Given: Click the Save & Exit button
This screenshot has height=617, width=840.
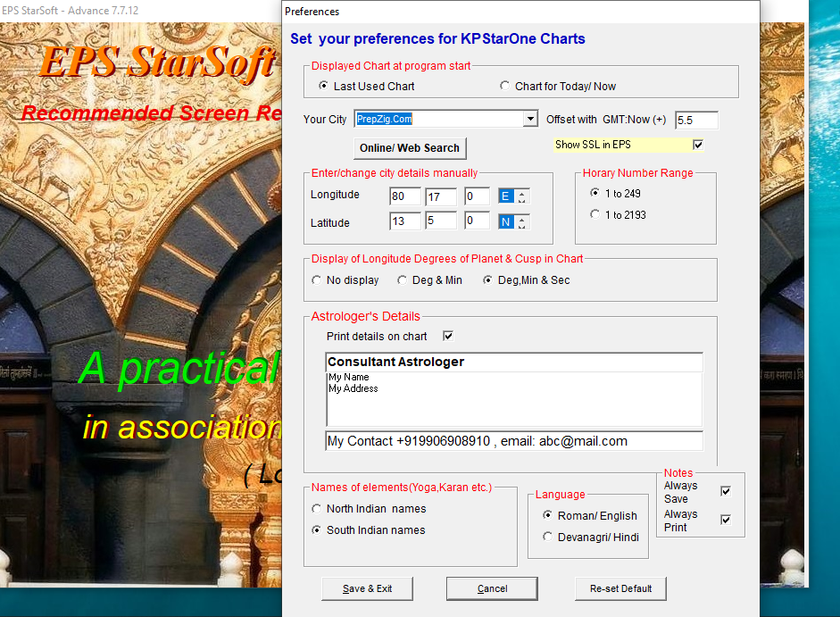Looking at the screenshot, I should (368, 588).
